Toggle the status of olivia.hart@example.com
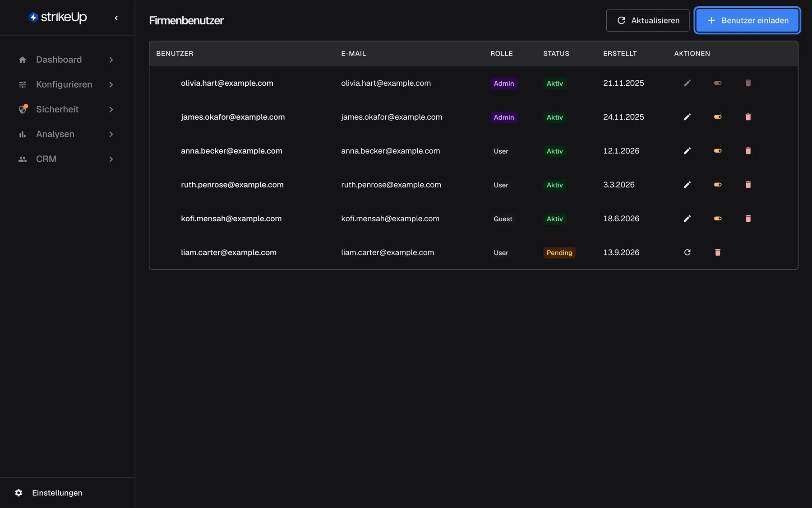Image resolution: width=812 pixels, height=508 pixels. click(718, 83)
